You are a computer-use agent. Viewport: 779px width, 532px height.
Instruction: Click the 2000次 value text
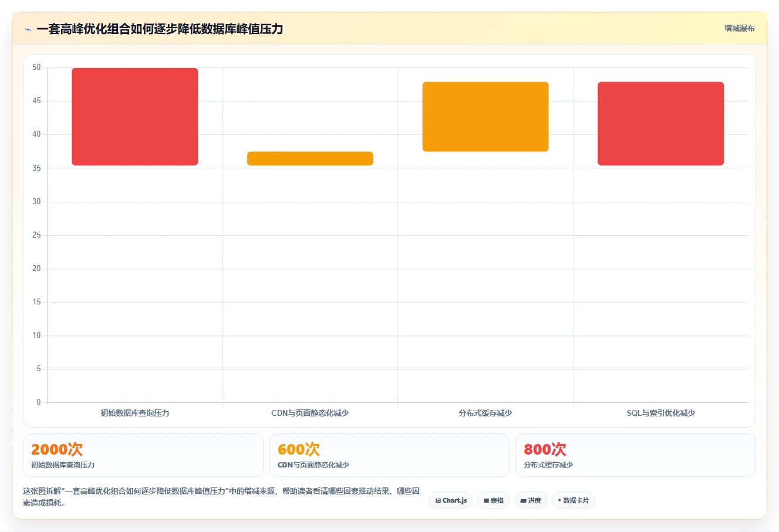point(57,449)
